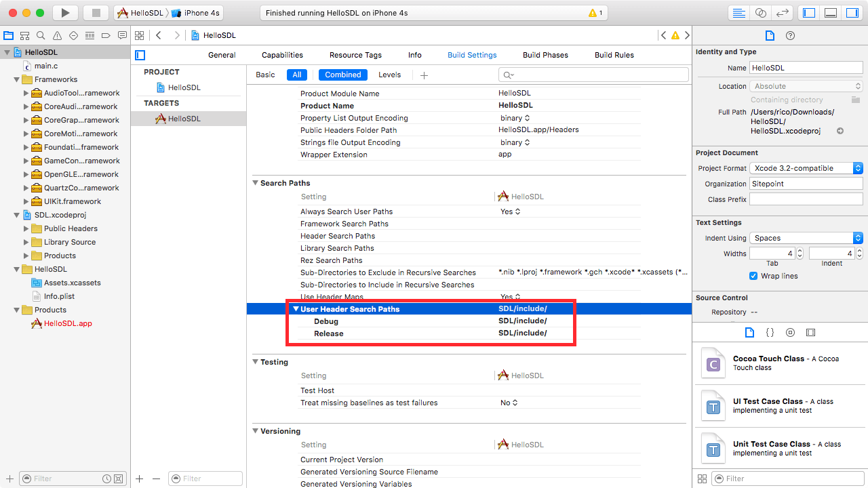Show the Version editor

(x=783, y=13)
